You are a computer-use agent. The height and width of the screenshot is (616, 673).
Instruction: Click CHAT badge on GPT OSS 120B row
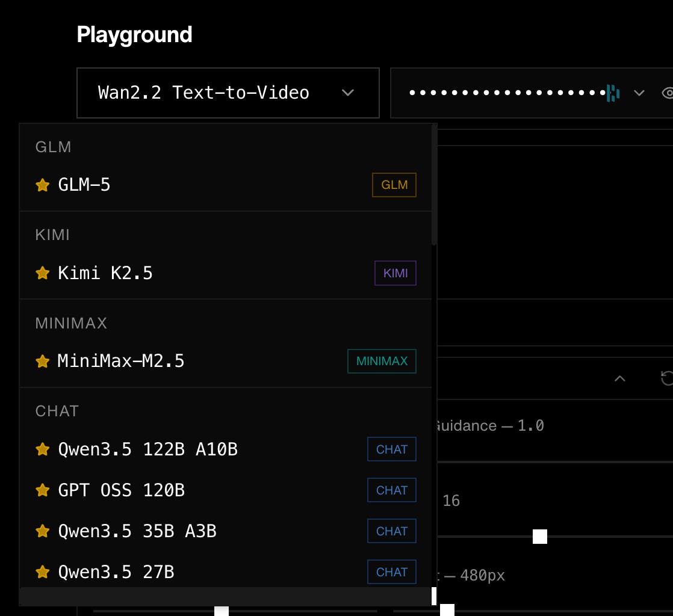tap(392, 490)
